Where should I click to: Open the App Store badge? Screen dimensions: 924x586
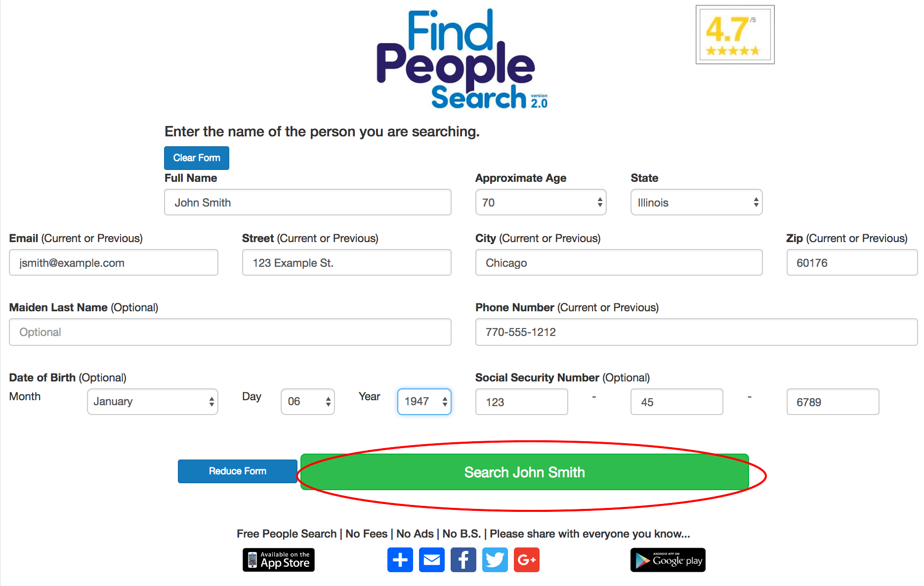279,560
